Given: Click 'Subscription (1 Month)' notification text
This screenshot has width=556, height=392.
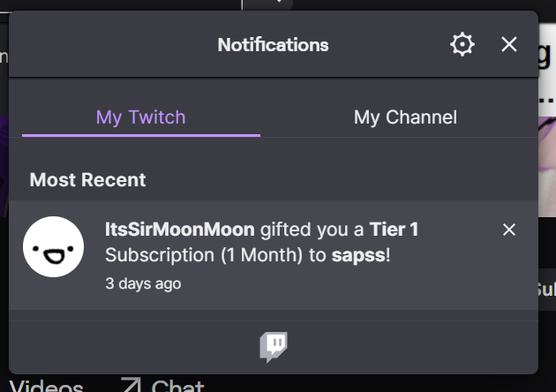Looking at the screenshot, I should [205, 256].
